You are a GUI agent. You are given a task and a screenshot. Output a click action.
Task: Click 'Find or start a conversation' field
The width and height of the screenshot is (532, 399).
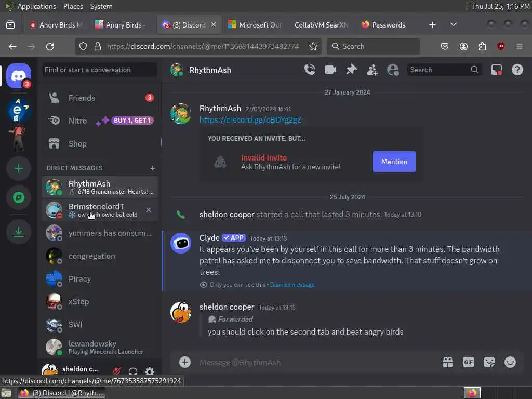click(x=100, y=70)
